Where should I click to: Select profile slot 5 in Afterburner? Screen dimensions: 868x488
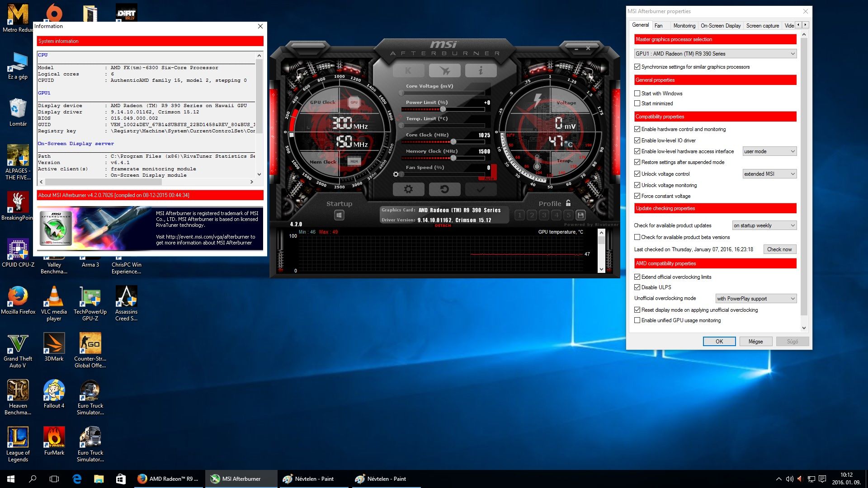tap(569, 215)
